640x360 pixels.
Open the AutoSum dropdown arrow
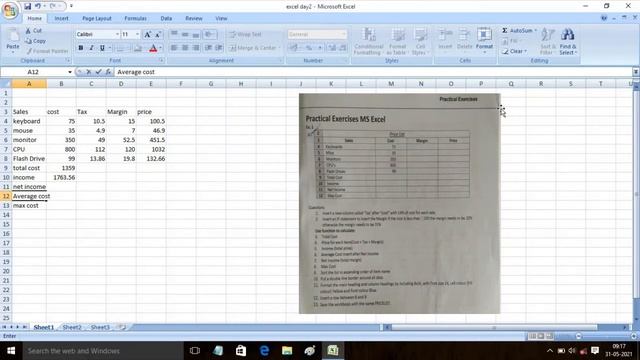point(536,31)
